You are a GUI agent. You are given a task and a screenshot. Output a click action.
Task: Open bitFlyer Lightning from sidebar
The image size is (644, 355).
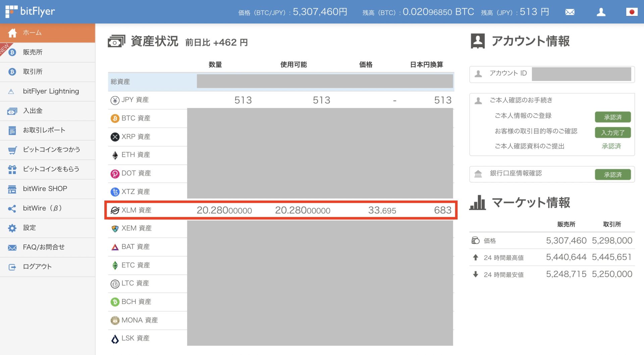coord(51,91)
